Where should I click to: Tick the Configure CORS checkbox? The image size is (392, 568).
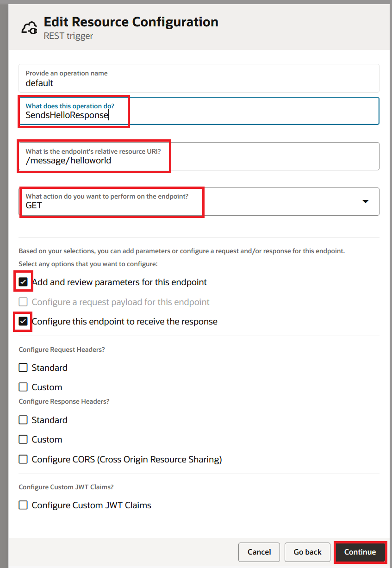23,459
